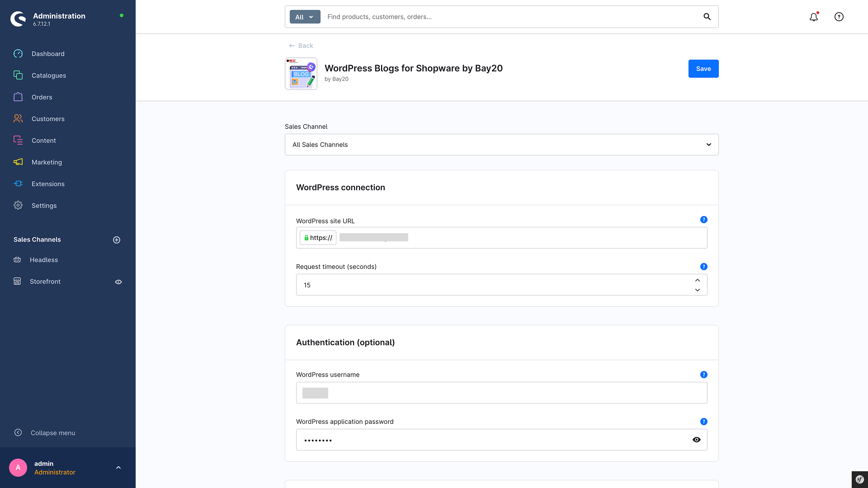The width and height of the screenshot is (868, 488).
Task: Open the Settings gear icon
Action: tap(18, 205)
